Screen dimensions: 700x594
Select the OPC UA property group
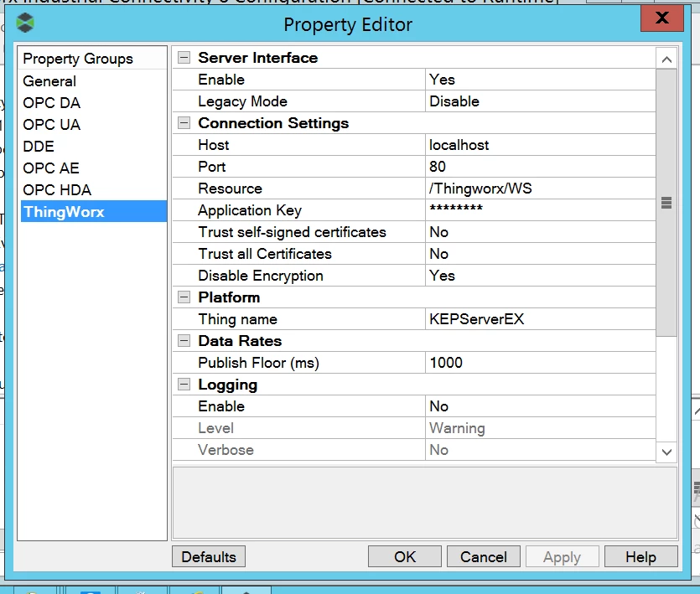click(51, 125)
